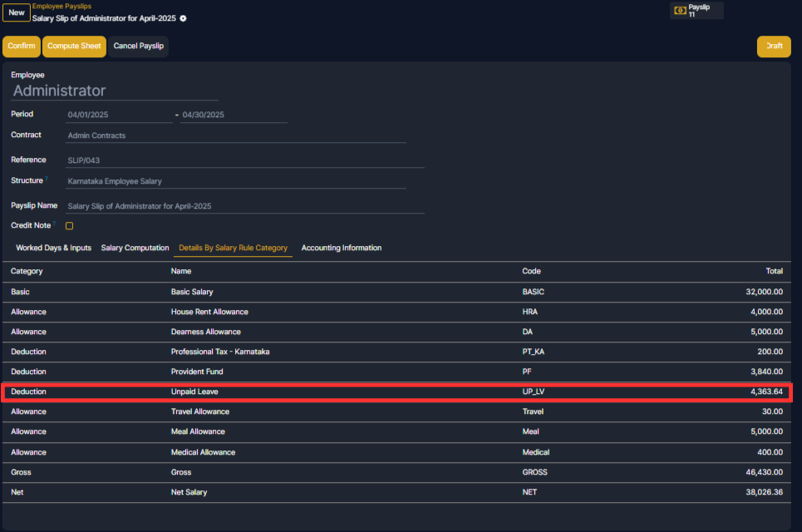Switch to the Salary Computation tab
802x532 pixels.
pyautogui.click(x=135, y=248)
